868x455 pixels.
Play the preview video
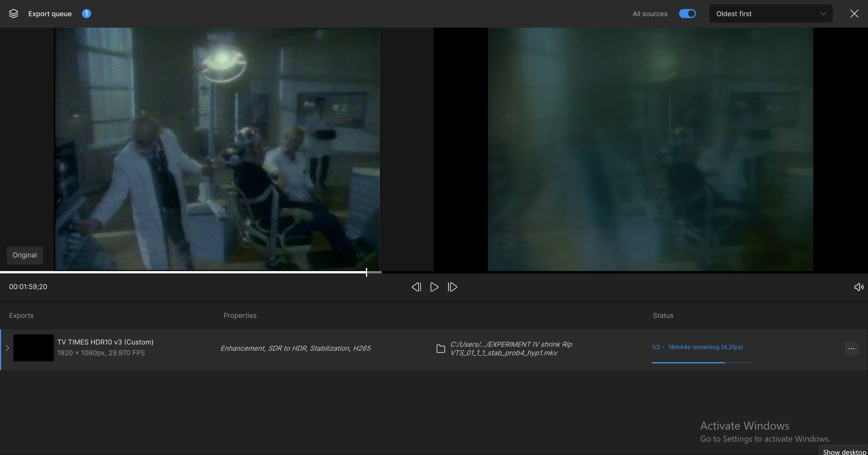(x=434, y=287)
